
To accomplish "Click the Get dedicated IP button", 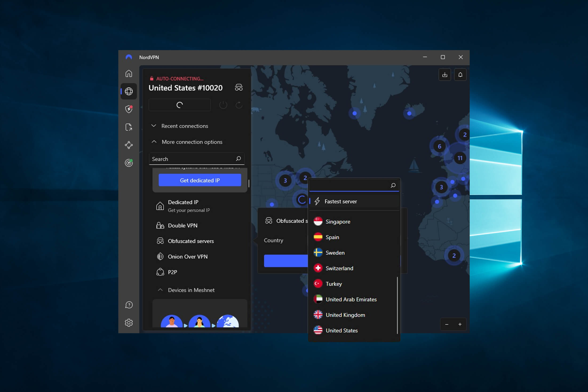I will pyautogui.click(x=199, y=180).
